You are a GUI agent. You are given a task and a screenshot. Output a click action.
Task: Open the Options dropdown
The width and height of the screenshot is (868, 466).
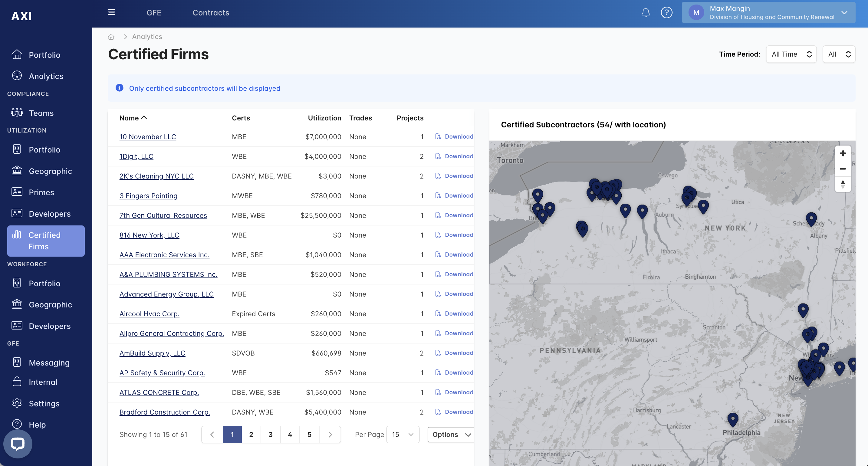pos(451,434)
